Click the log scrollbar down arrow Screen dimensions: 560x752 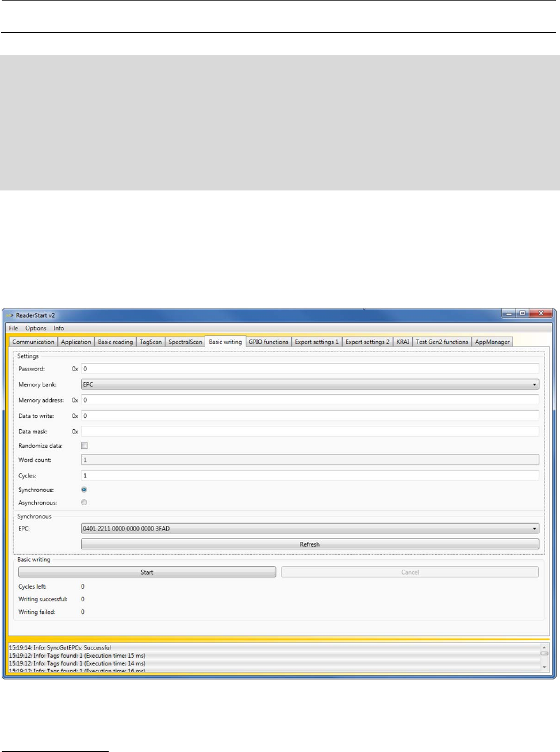point(544,667)
